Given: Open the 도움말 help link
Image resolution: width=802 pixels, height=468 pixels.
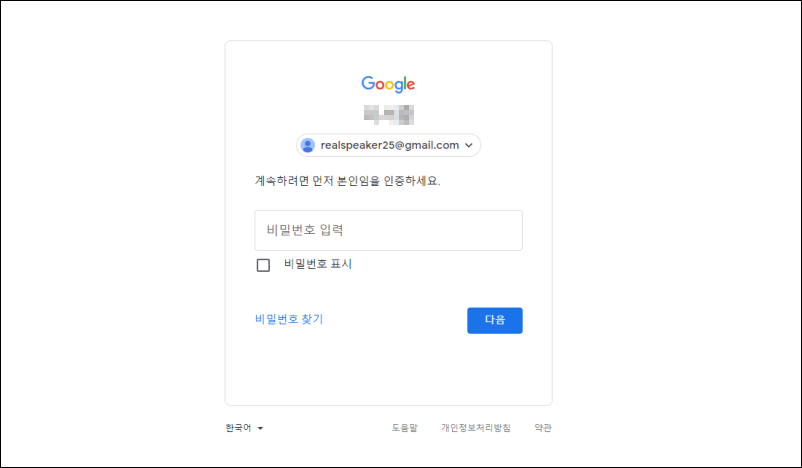Looking at the screenshot, I should click(x=405, y=428).
